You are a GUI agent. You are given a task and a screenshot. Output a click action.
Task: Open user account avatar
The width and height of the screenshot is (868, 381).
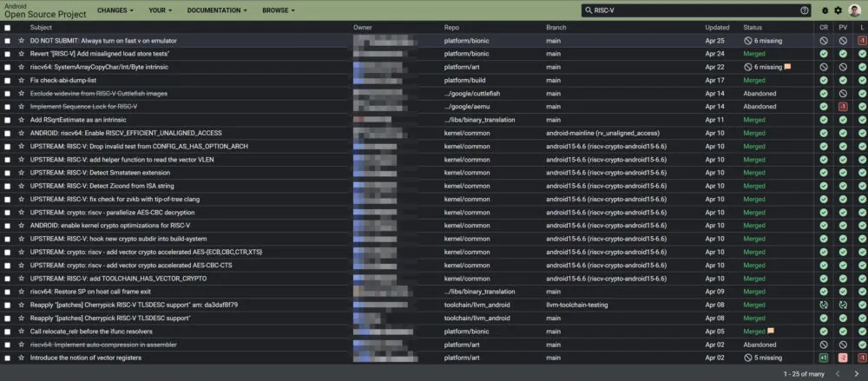(854, 10)
